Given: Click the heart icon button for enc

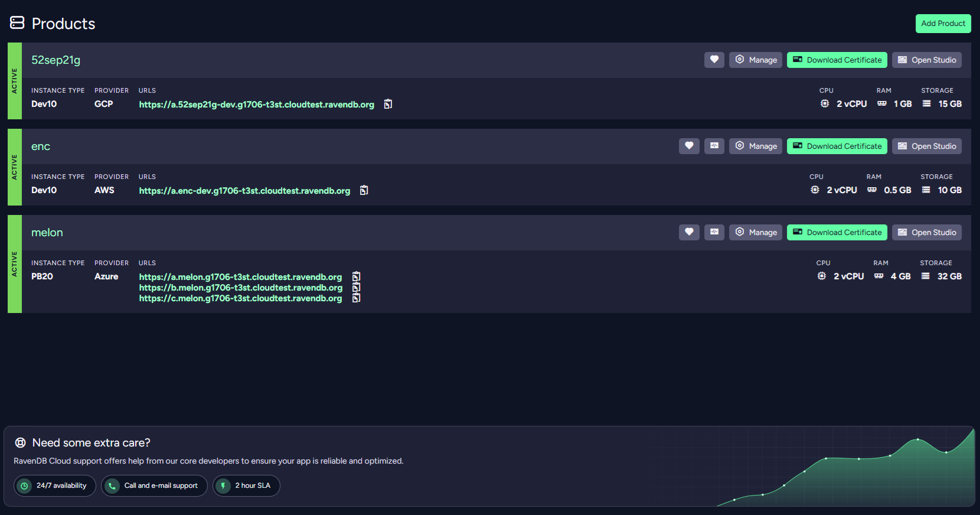Looking at the screenshot, I should coord(689,146).
